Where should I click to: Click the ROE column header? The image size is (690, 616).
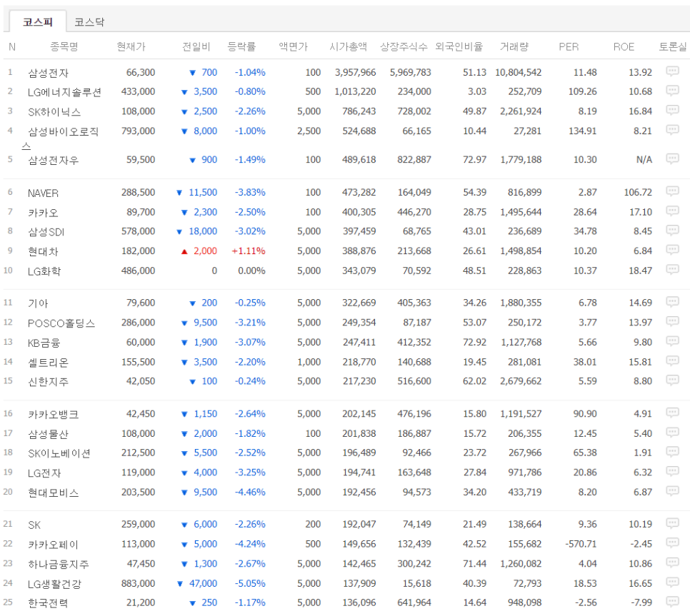(x=624, y=46)
